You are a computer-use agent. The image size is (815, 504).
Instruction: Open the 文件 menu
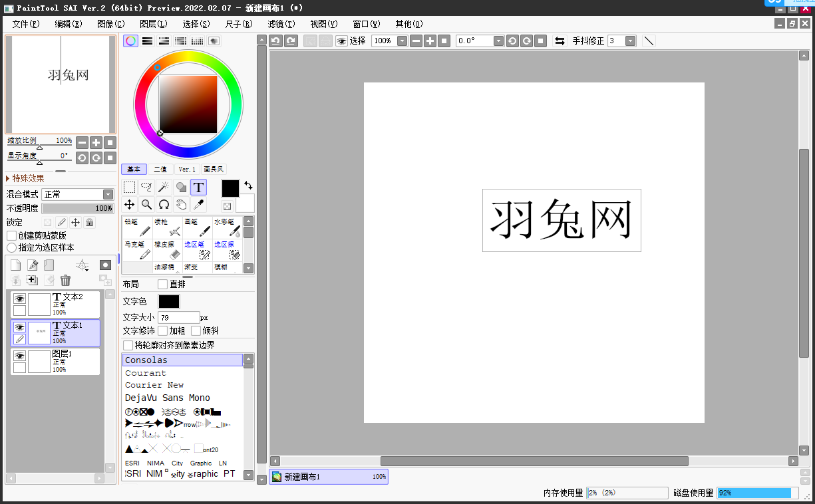[x=26, y=23]
